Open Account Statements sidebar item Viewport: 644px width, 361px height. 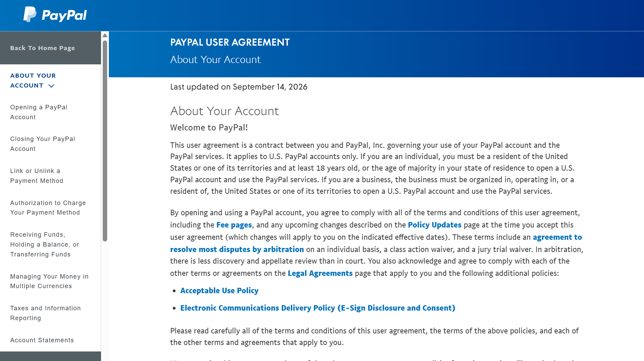(x=42, y=340)
